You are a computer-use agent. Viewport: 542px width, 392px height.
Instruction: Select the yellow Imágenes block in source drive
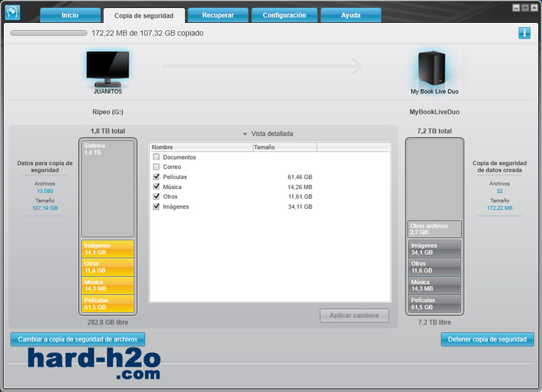click(108, 249)
